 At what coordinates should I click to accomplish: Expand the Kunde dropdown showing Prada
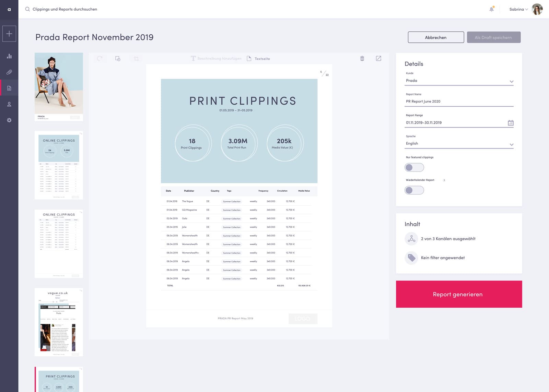click(459, 81)
